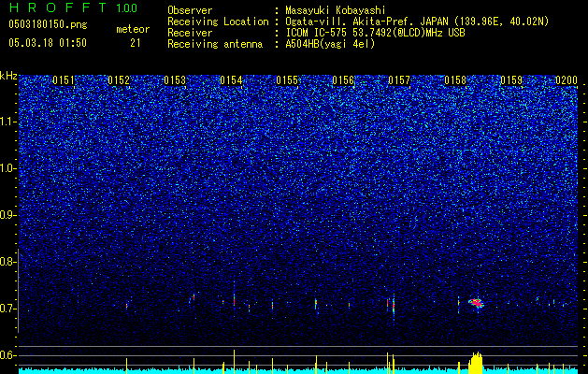Select observer name Masayuki Kobayashi
The height and width of the screenshot is (374, 588).
click(x=336, y=10)
